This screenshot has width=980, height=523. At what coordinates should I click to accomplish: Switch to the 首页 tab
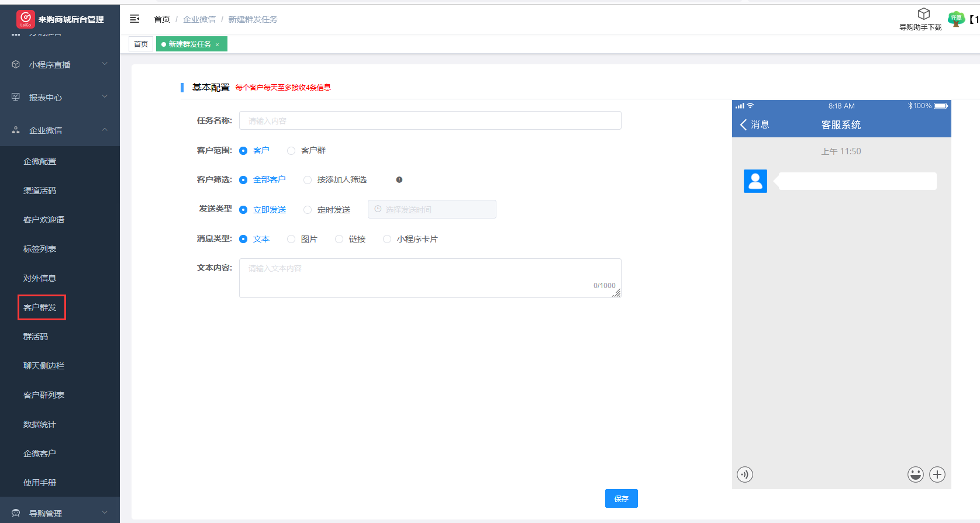(x=141, y=44)
